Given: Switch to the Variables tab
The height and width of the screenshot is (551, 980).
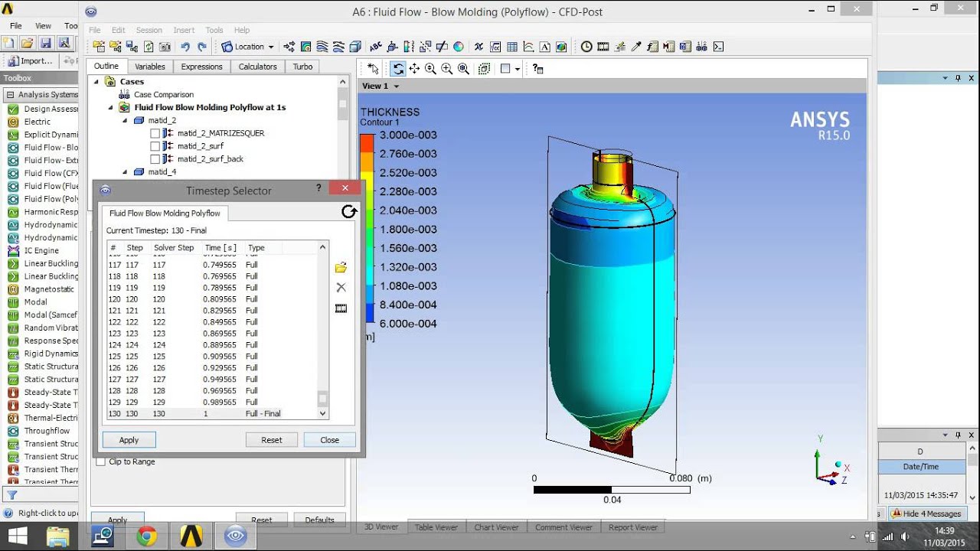Looking at the screenshot, I should point(150,67).
